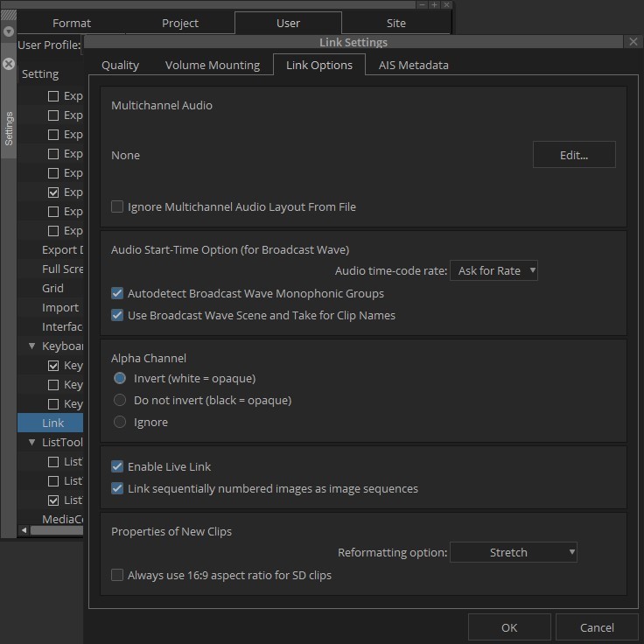Enable Ignore Multichannel Audio Layout From File
Viewport: 644px width, 644px height.
tap(117, 207)
